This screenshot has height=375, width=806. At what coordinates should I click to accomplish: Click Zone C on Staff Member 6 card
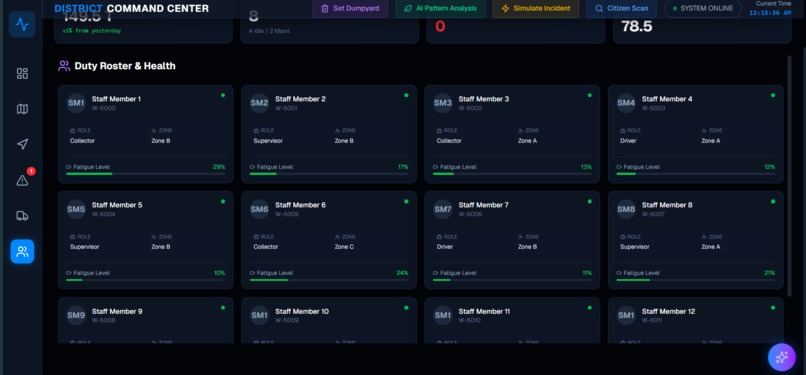point(344,247)
